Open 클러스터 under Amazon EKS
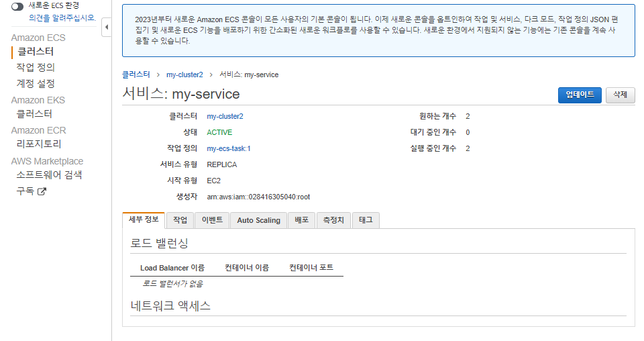Screen dimensions: 644x341 pos(34,114)
